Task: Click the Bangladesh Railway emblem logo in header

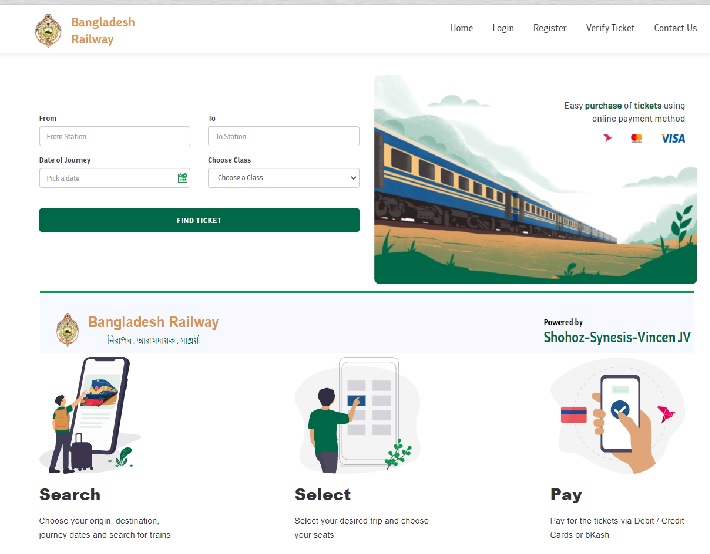Action: click(x=48, y=30)
